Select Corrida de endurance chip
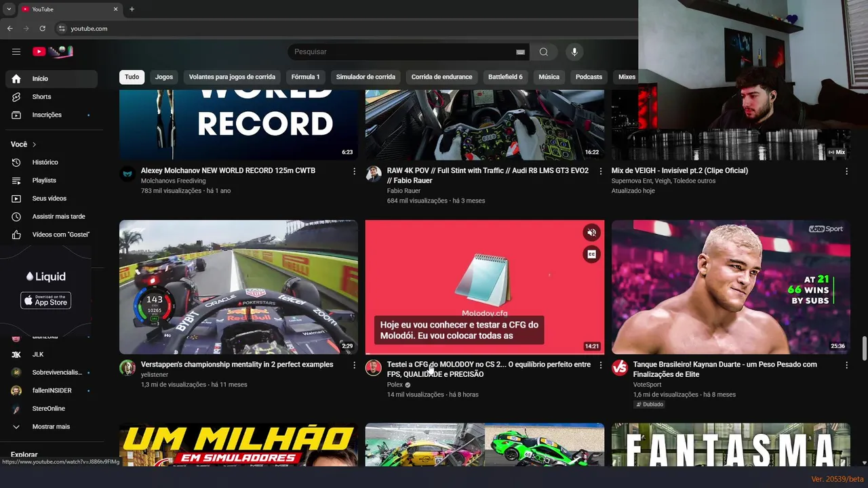This screenshot has width=868, height=488. click(441, 77)
